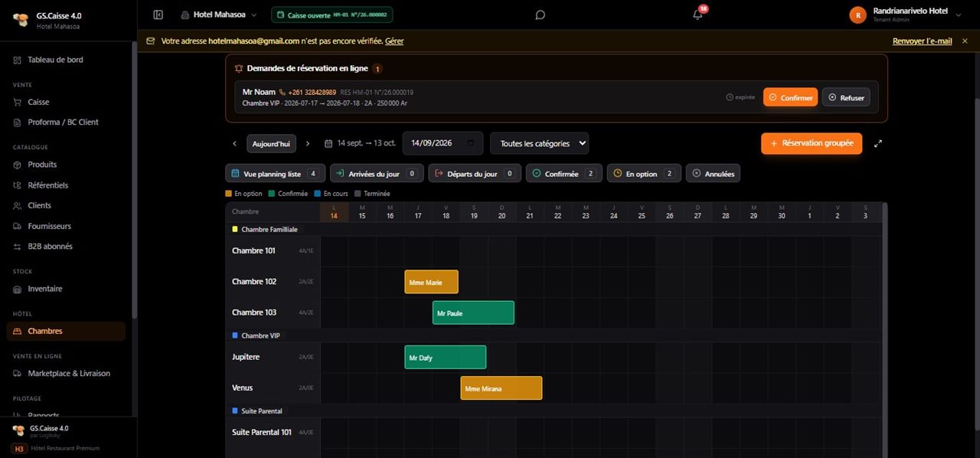
Task: Open Mr Paule reservation block
Action: (473, 312)
